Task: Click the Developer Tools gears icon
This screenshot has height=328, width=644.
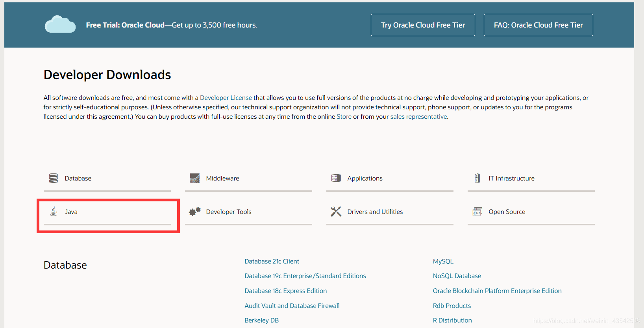Action: click(195, 212)
